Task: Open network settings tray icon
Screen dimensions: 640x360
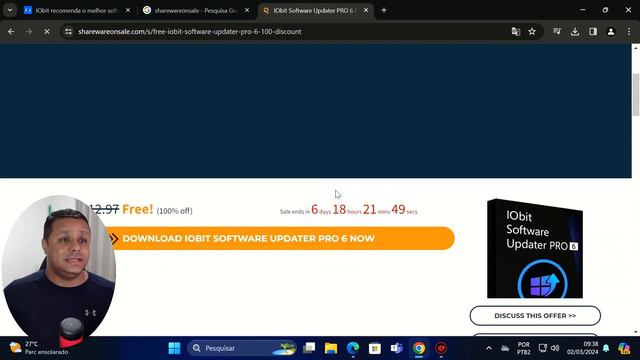Action: [x=542, y=348]
